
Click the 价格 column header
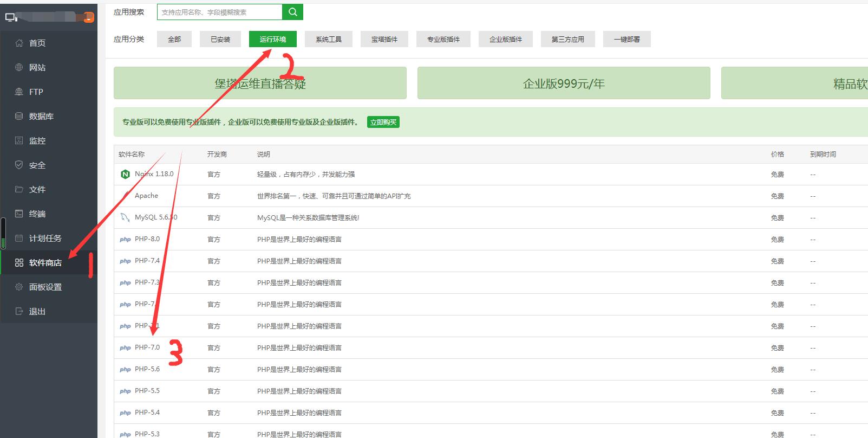(x=778, y=154)
